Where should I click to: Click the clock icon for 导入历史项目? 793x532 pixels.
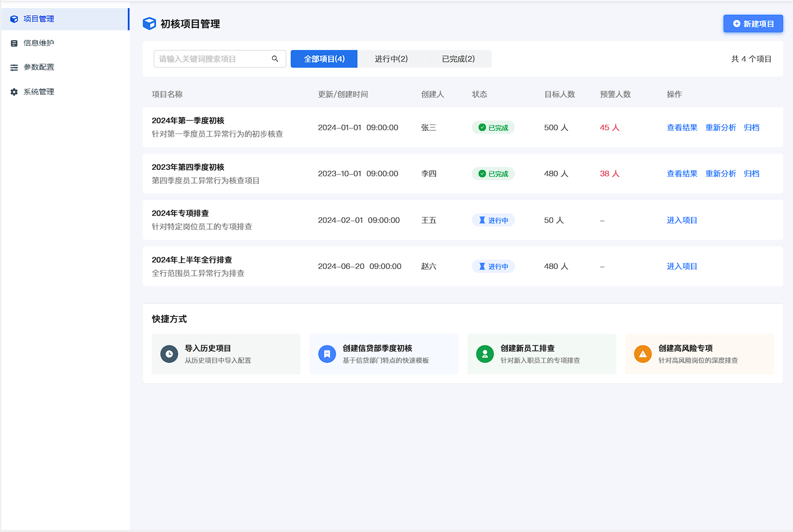click(x=169, y=354)
